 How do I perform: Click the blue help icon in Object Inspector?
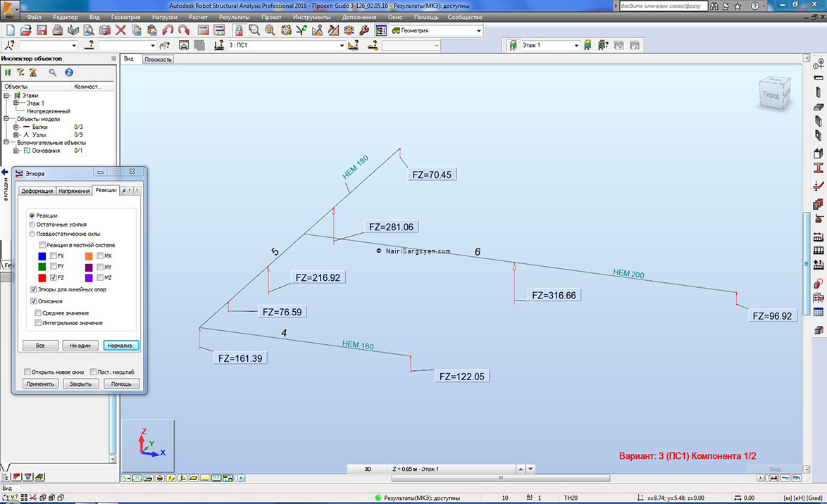point(68,73)
